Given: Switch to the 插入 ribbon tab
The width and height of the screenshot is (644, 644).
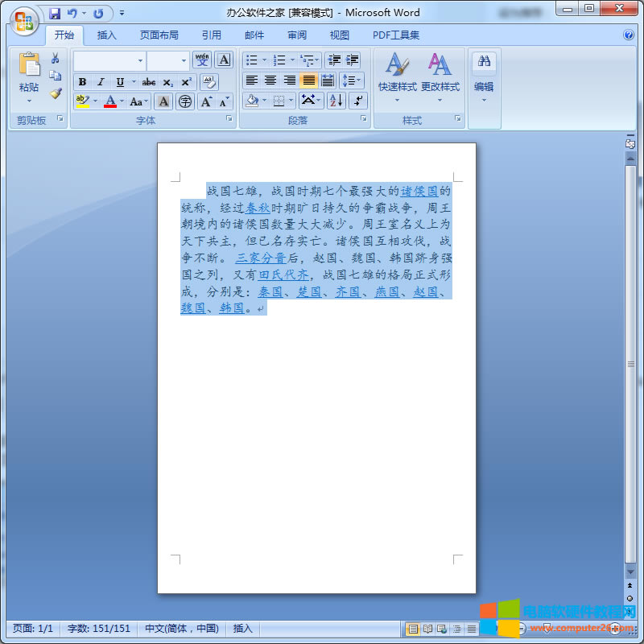Looking at the screenshot, I should 106,35.
